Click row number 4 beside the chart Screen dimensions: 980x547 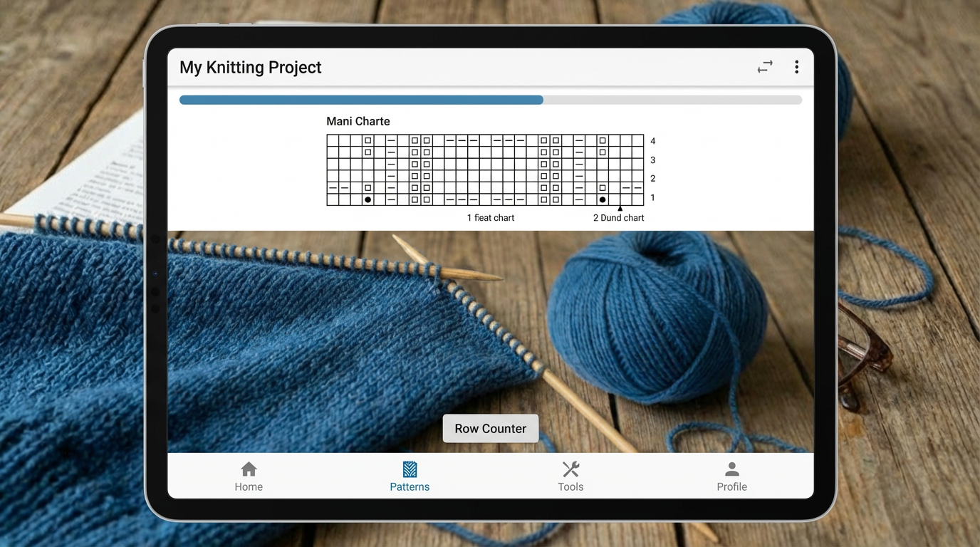pos(653,141)
